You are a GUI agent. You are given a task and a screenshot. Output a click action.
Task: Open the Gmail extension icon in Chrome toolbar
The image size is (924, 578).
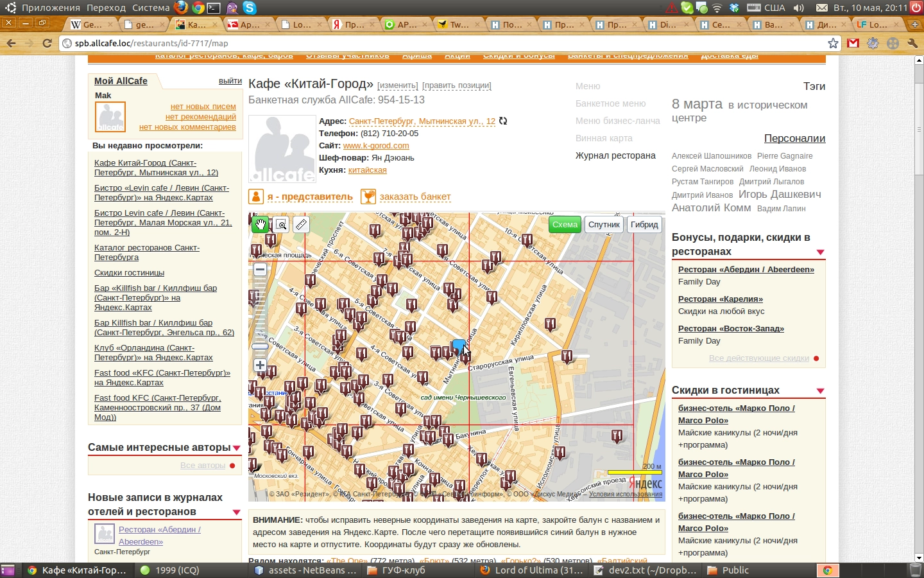click(x=853, y=43)
